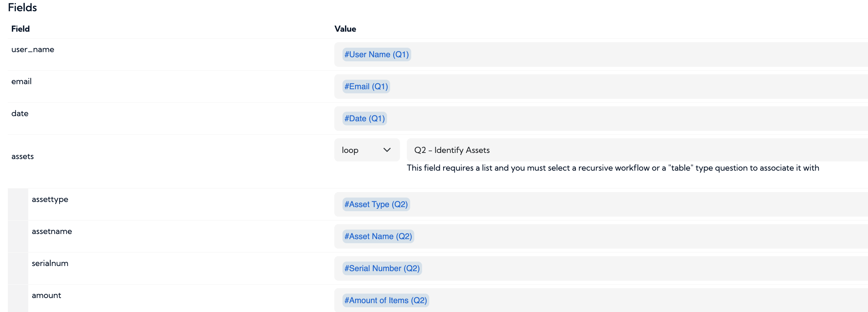The image size is (868, 312).
Task: Expand the loop type selector chevron
Action: [x=386, y=150]
